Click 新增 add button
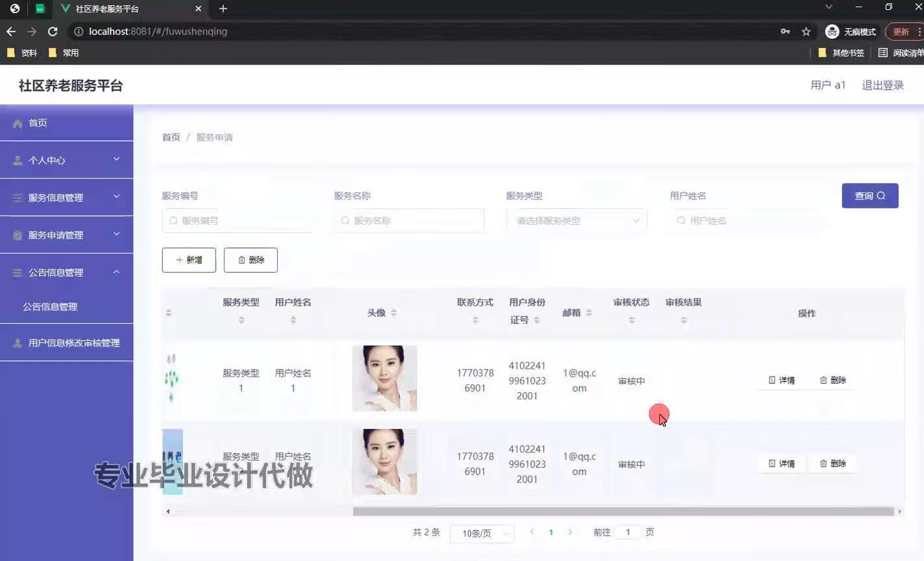The height and width of the screenshot is (561, 924). point(189,260)
